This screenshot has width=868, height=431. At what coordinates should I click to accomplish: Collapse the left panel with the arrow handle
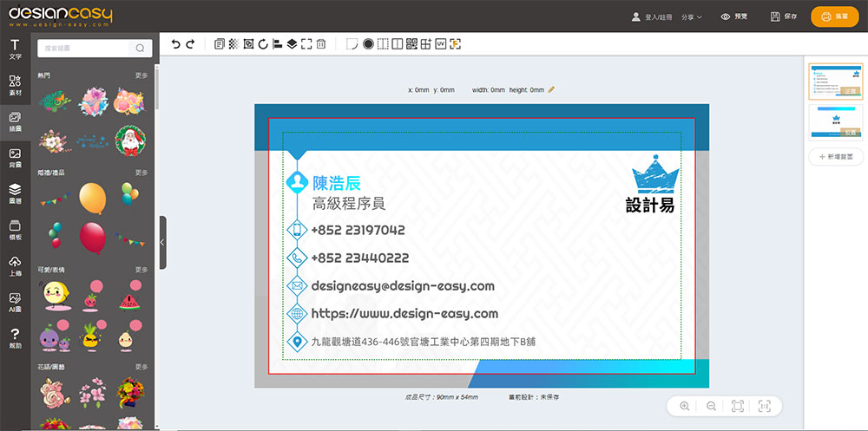tap(162, 243)
